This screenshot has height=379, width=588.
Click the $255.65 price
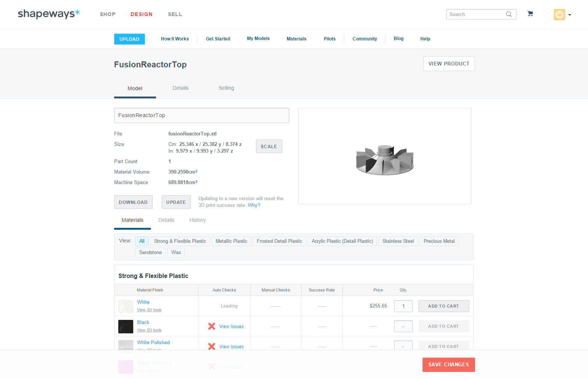point(378,306)
